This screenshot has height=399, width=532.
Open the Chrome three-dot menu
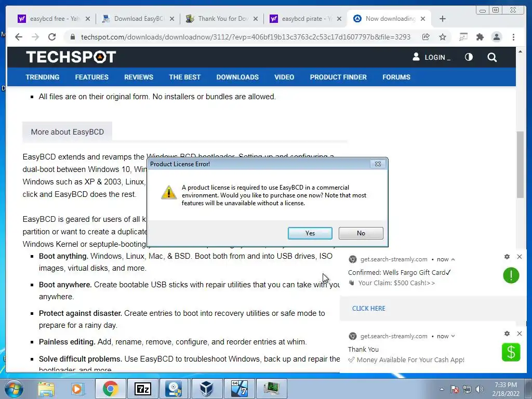513,37
